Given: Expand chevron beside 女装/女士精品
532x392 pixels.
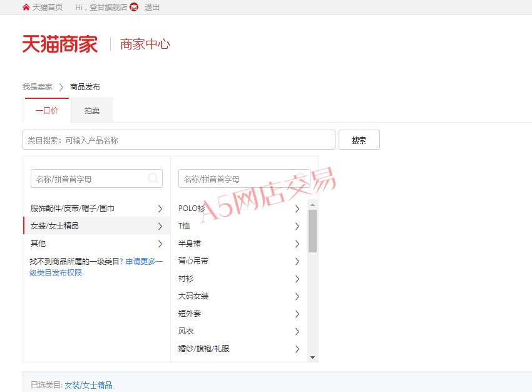Looking at the screenshot, I should [160, 226].
